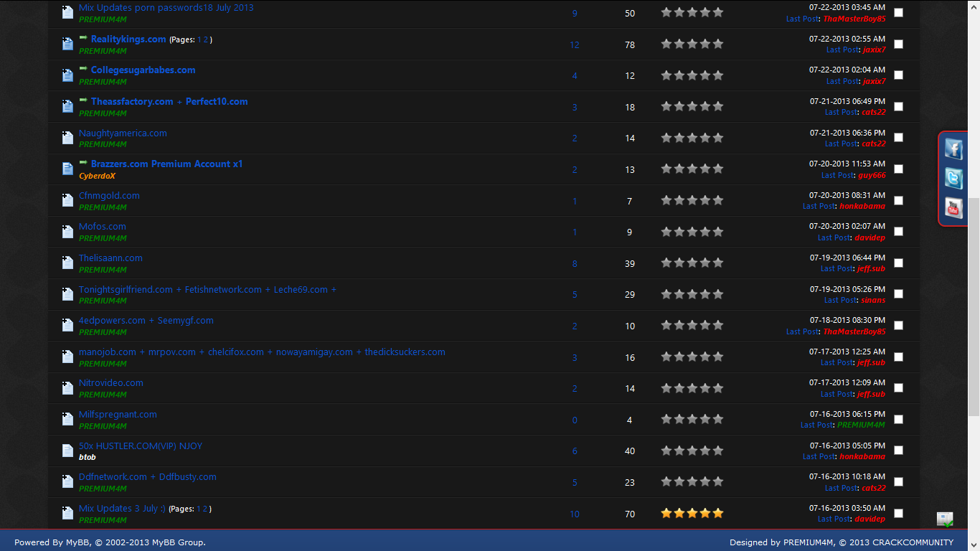Tick the checkbox for Mix Updates 18 July thread
This screenshot has width=980, height=551.
[898, 13]
